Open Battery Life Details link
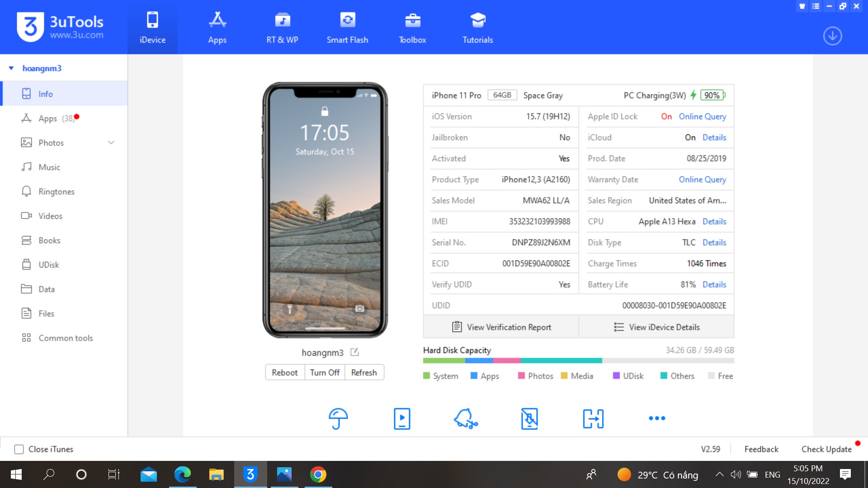This screenshot has height=488, width=868. click(x=714, y=285)
